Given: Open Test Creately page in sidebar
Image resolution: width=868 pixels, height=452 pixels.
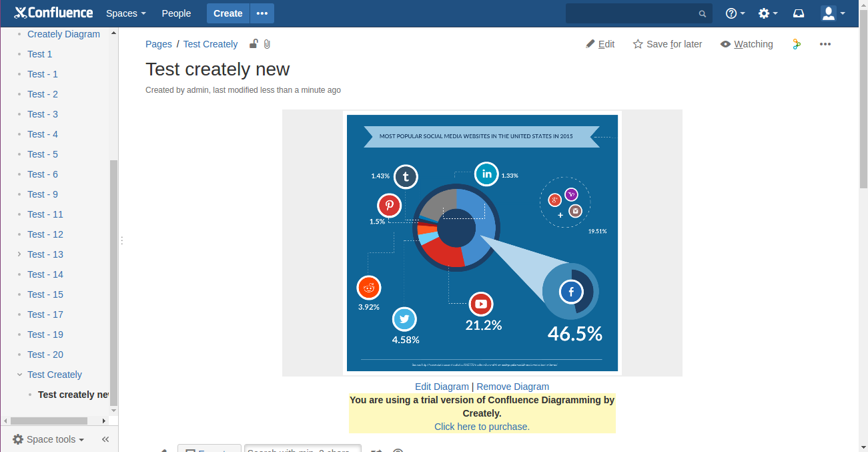Looking at the screenshot, I should 55,375.
